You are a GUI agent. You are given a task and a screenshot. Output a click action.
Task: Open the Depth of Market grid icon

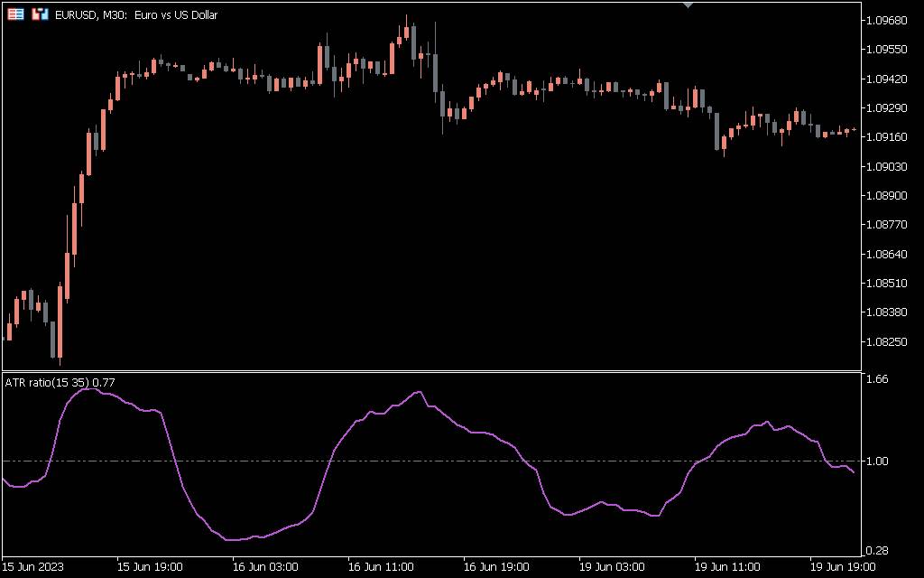[x=15, y=14]
